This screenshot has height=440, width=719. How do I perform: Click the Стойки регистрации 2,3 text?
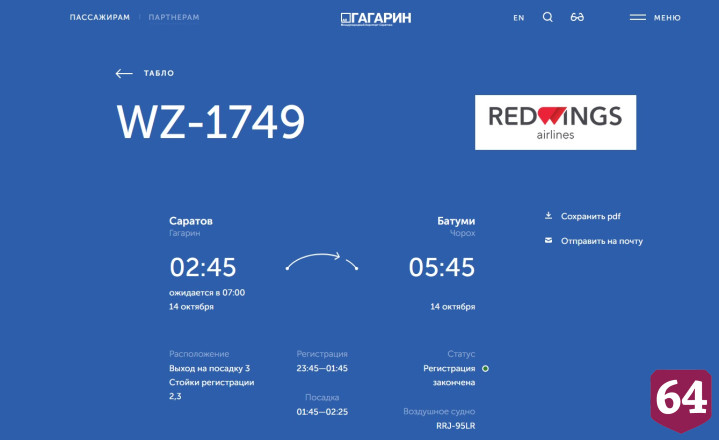(x=211, y=389)
